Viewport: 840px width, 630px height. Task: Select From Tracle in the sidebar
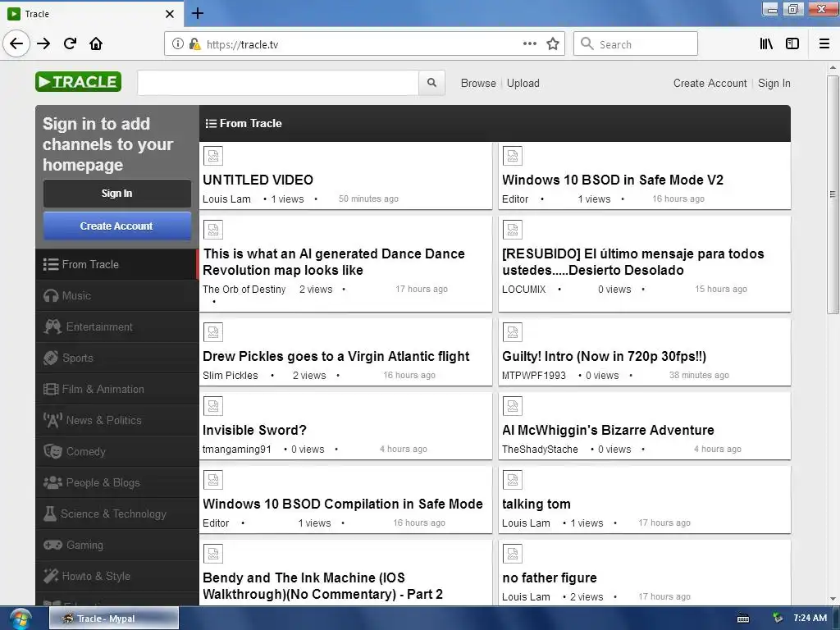[x=116, y=264]
